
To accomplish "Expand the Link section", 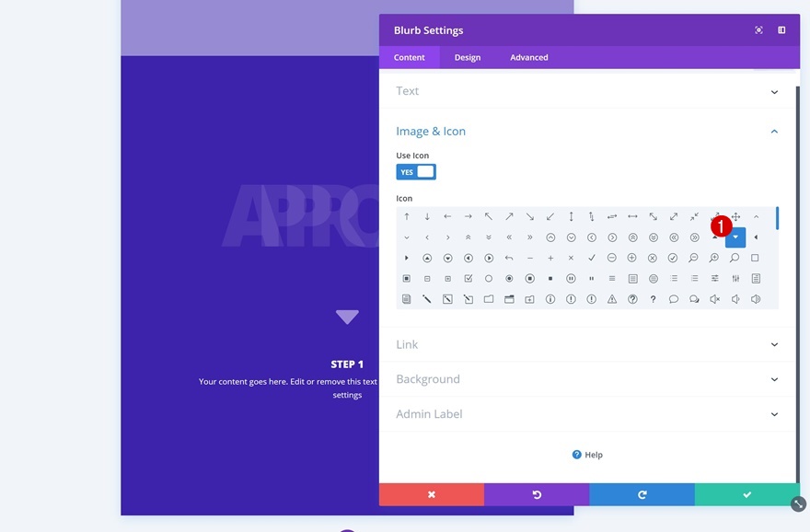I will click(x=587, y=344).
